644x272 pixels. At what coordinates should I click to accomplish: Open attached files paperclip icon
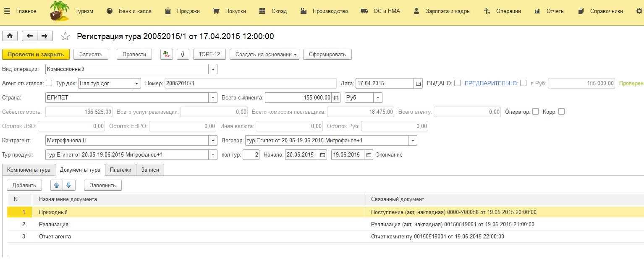point(183,54)
